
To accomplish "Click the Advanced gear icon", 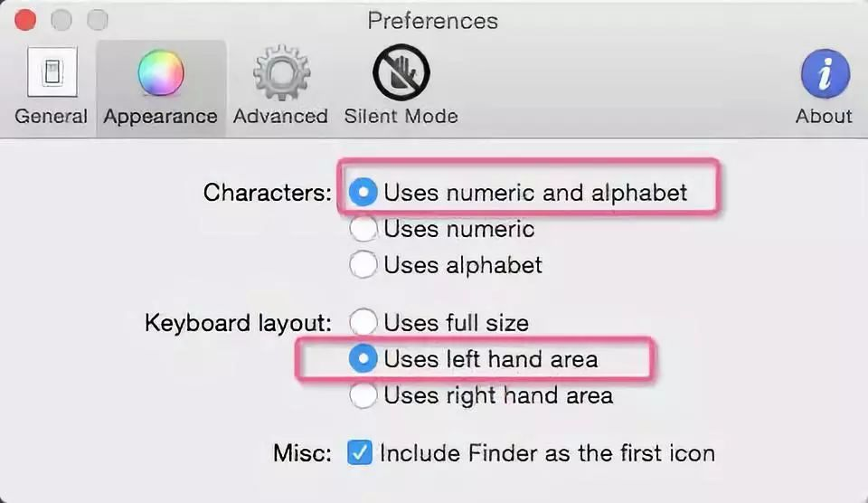I will 280,73.
